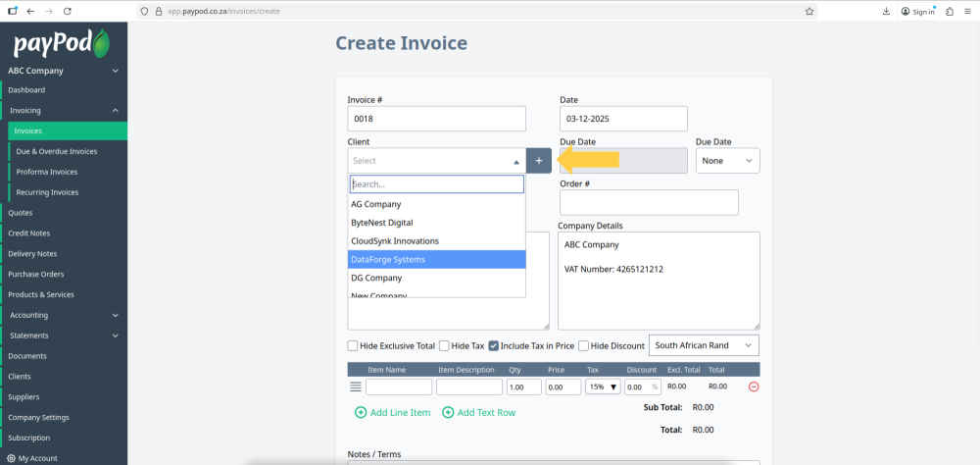Open the browser extensions icon
The image size is (980, 465).
[950, 11]
